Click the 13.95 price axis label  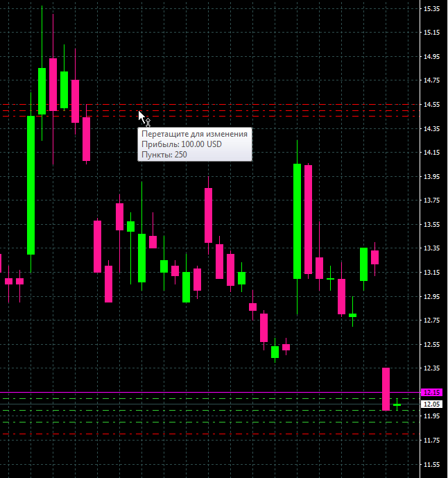[x=431, y=176]
